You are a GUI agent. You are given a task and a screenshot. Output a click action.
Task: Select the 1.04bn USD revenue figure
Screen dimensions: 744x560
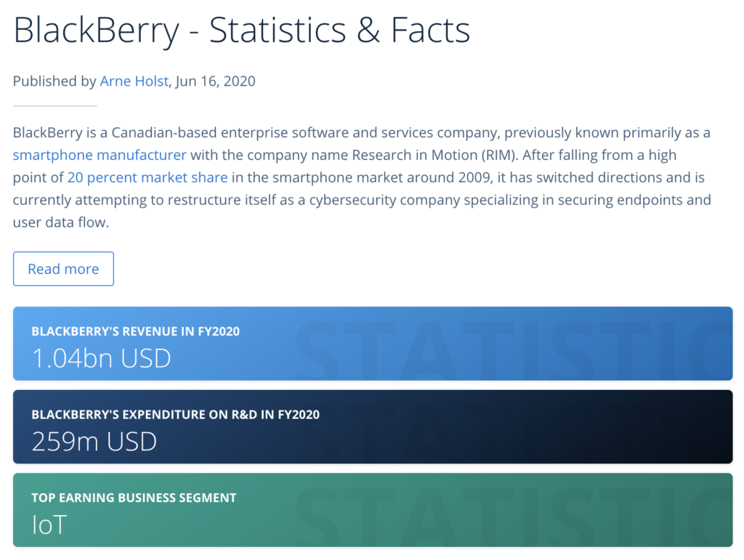[101, 358]
